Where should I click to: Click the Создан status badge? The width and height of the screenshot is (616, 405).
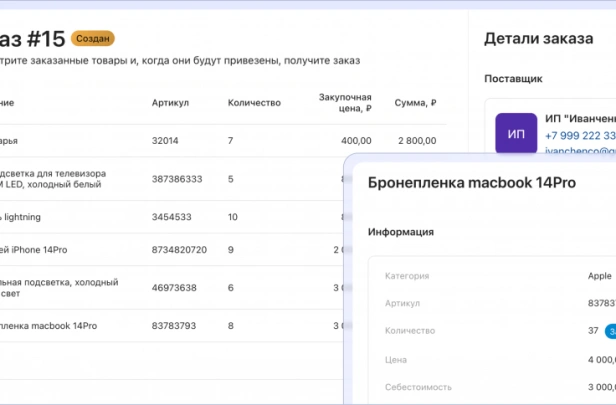(93, 38)
